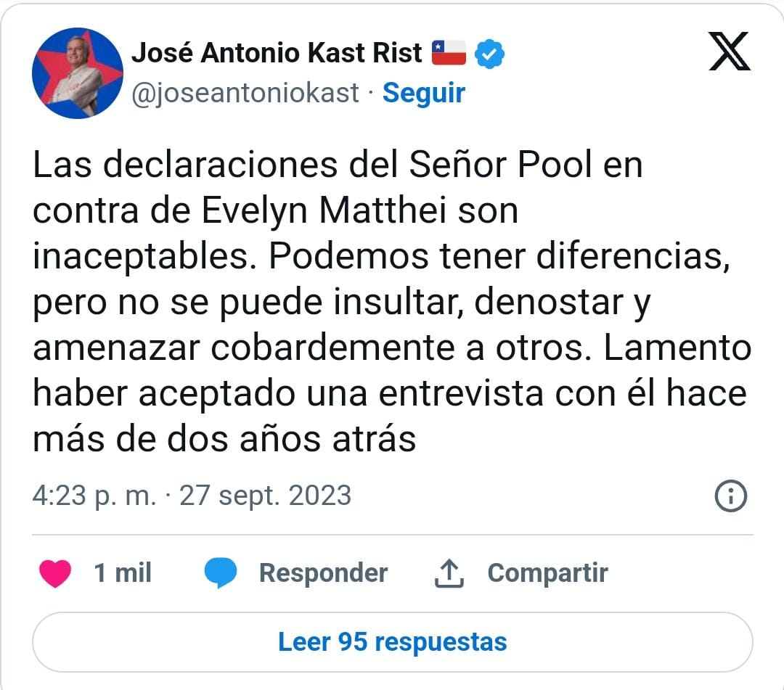Image resolution: width=784 pixels, height=690 pixels.
Task: Open the tweet timestamp link
Action: (x=192, y=496)
